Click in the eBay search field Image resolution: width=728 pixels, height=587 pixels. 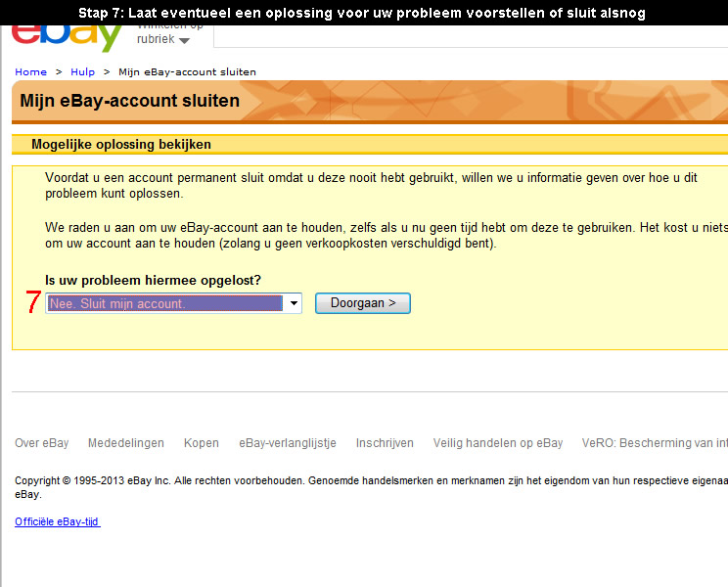pyautogui.click(x=471, y=37)
